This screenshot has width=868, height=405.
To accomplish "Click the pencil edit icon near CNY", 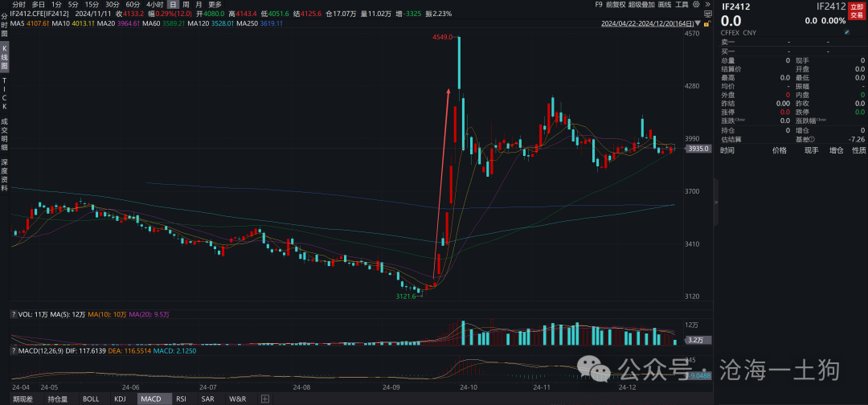I will tap(846, 33).
